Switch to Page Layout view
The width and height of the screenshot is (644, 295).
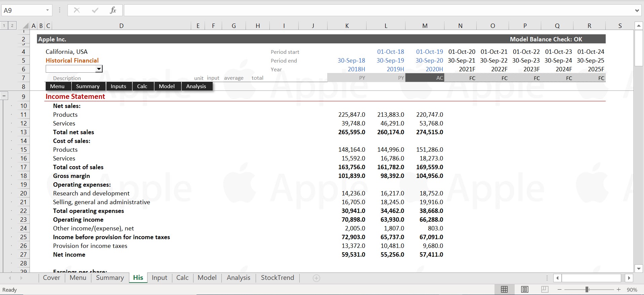coord(524,289)
